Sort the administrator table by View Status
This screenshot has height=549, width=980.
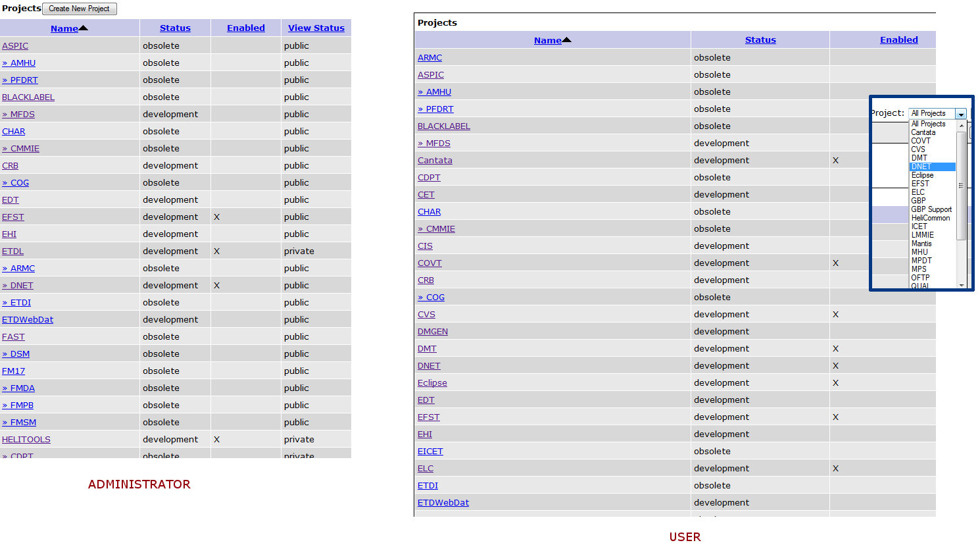coord(316,28)
